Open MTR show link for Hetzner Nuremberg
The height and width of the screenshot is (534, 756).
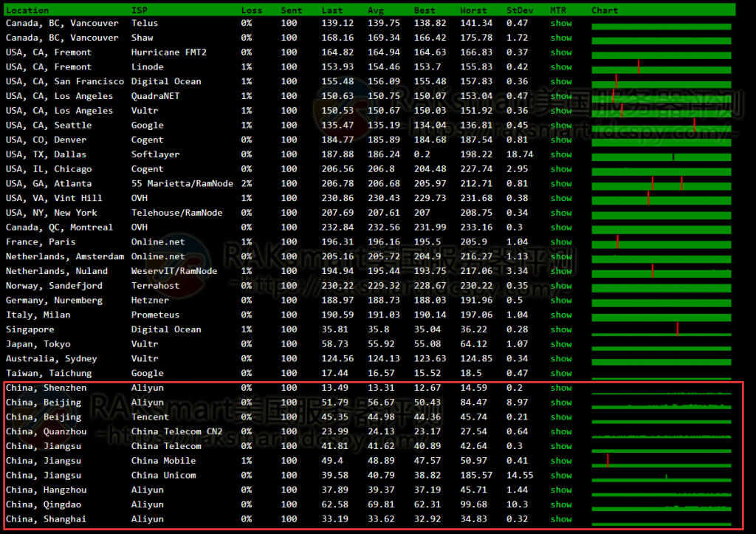pos(561,301)
